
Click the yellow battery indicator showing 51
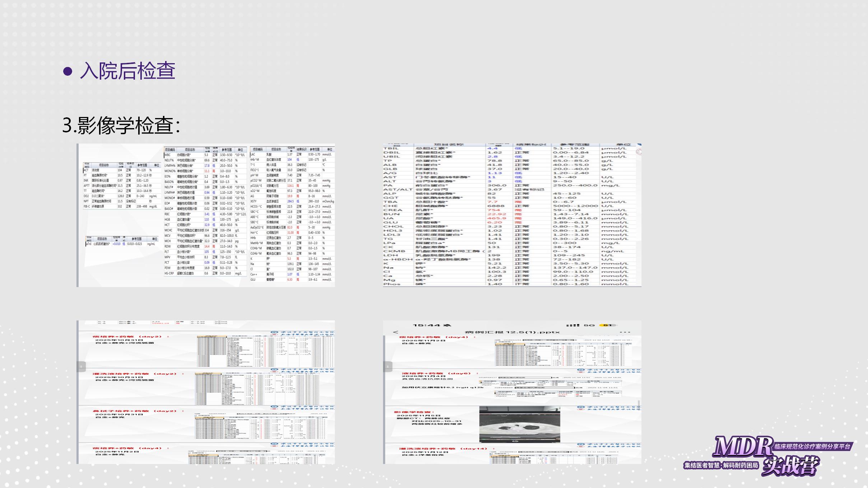pos(607,325)
